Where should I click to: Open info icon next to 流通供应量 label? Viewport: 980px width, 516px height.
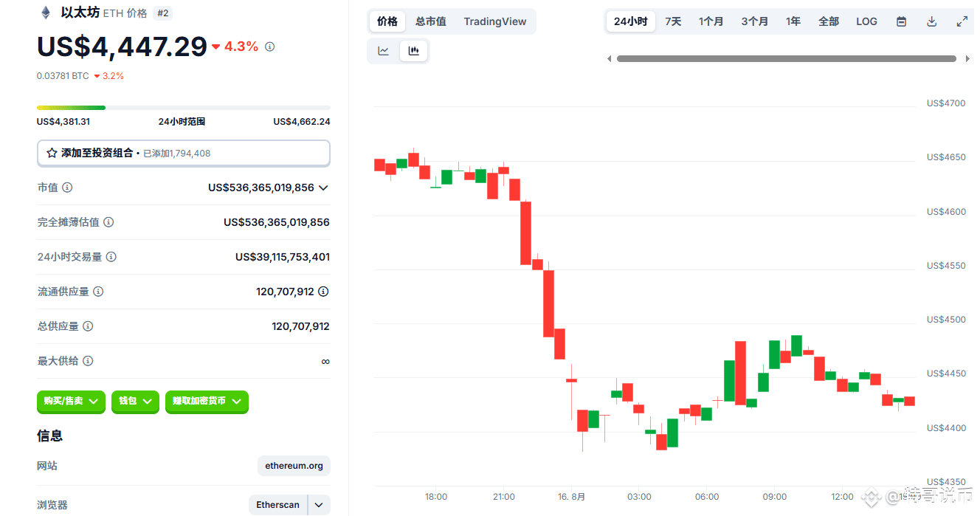coord(98,292)
